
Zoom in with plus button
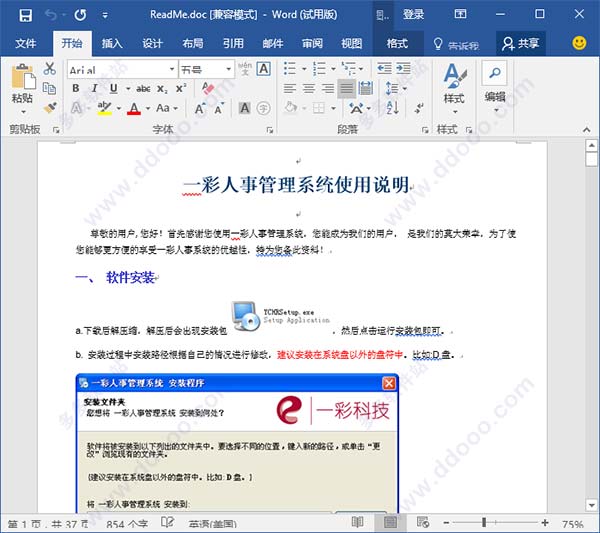pos(545,522)
